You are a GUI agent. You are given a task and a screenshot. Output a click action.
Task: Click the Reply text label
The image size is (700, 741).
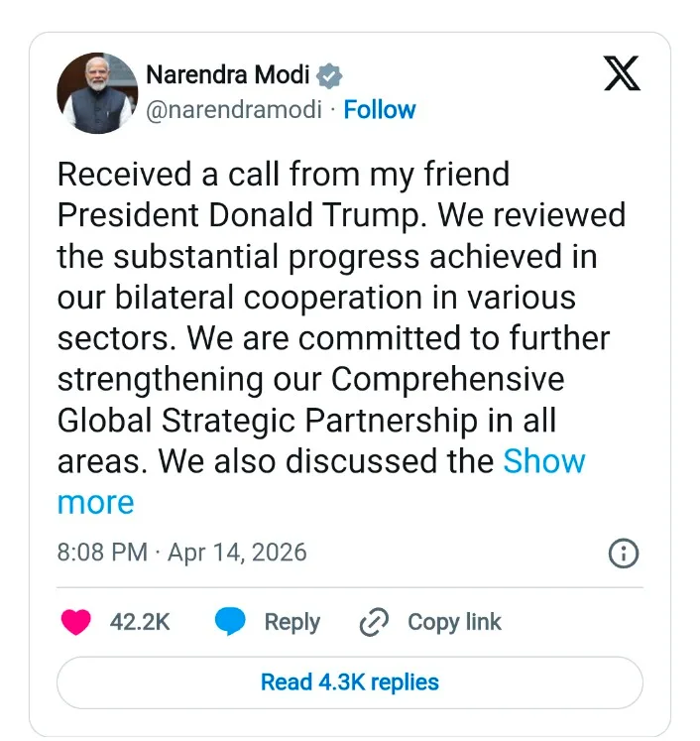coord(292,622)
